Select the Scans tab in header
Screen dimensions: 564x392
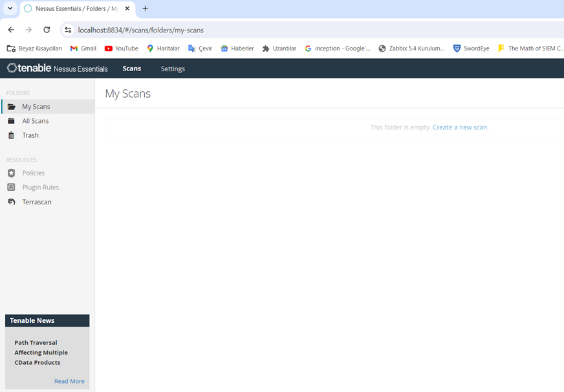coord(131,69)
